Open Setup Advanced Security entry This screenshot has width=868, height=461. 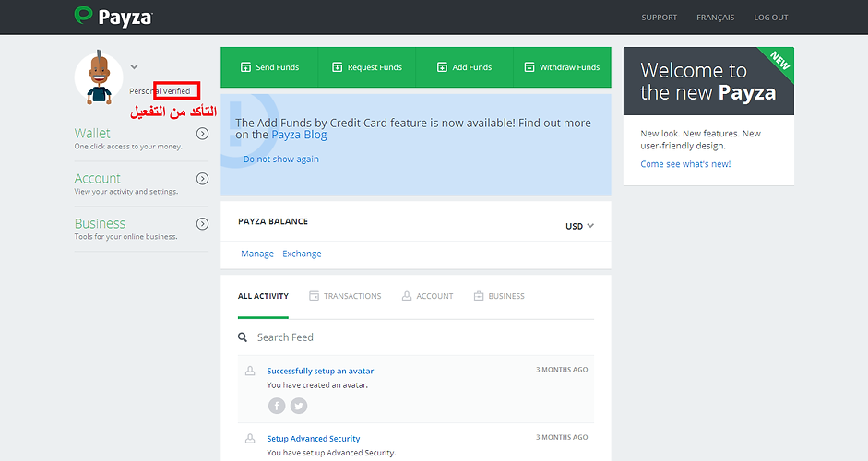[x=314, y=438]
